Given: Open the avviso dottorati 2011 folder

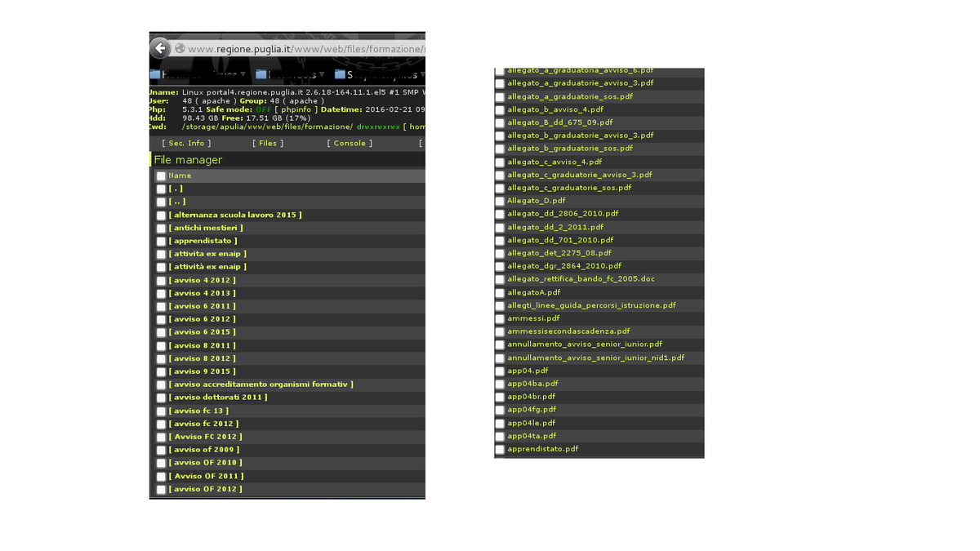Looking at the screenshot, I should 218,398.
